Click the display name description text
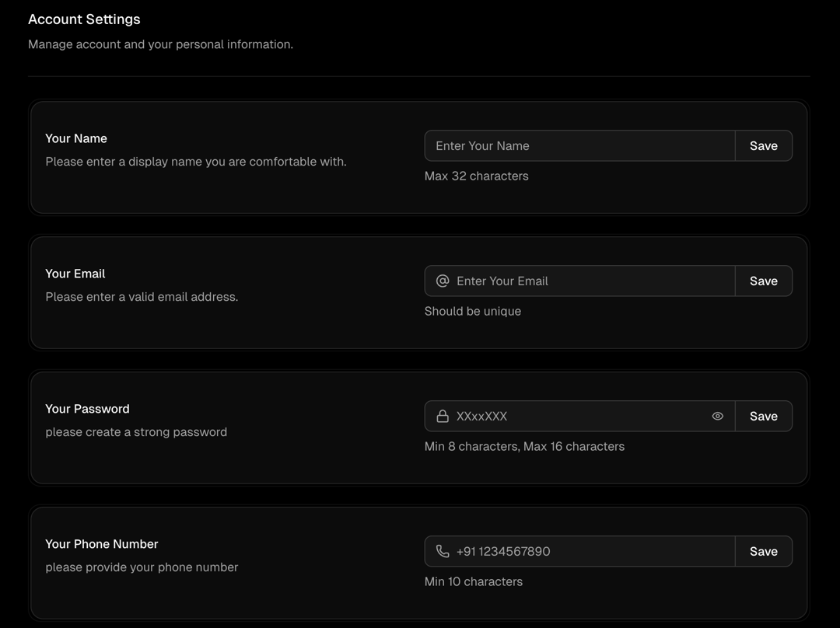The image size is (840, 628). [x=196, y=162]
